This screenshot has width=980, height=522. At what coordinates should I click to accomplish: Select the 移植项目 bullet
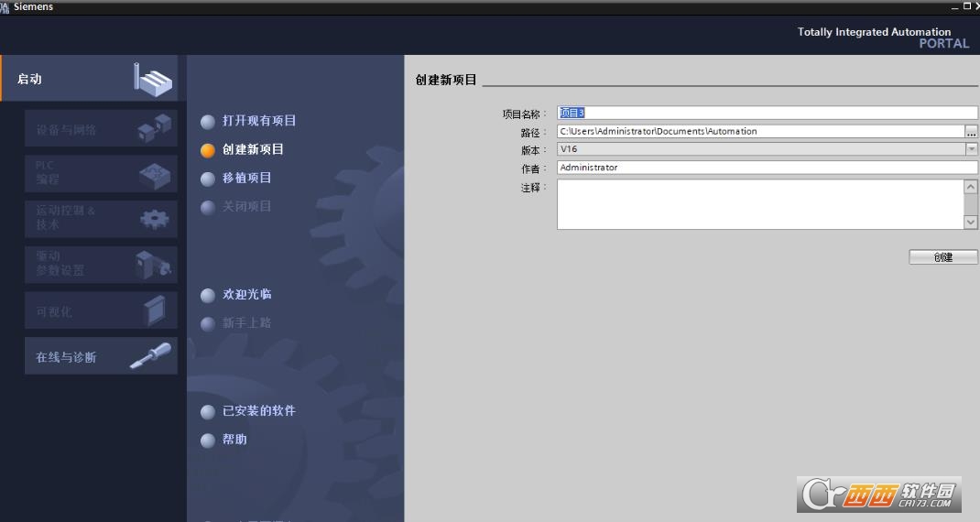click(208, 179)
